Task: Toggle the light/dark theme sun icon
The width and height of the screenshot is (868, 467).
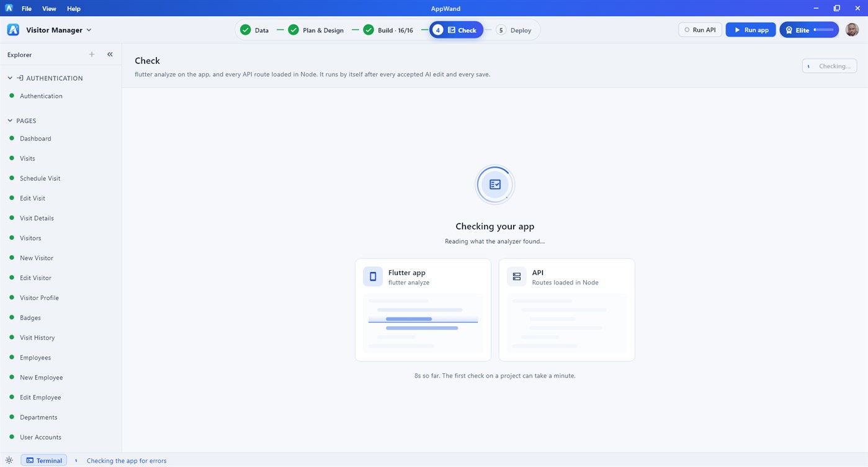Action: 9,461
